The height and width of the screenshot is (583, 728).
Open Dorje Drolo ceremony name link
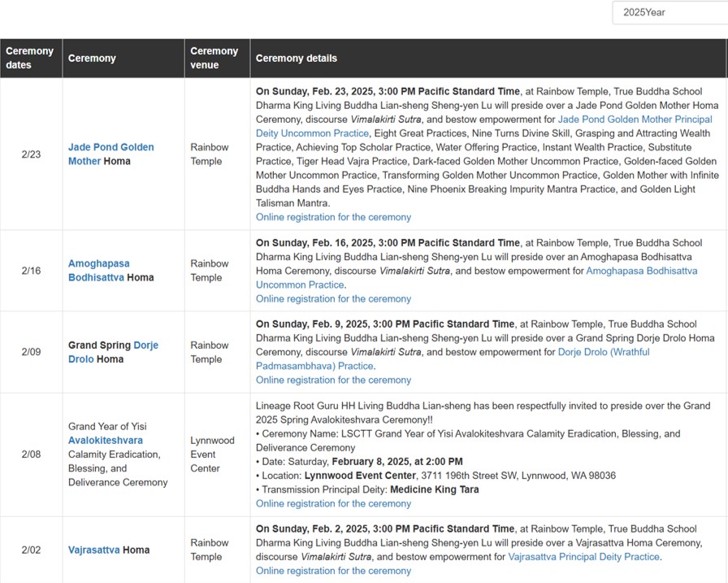coord(113,352)
